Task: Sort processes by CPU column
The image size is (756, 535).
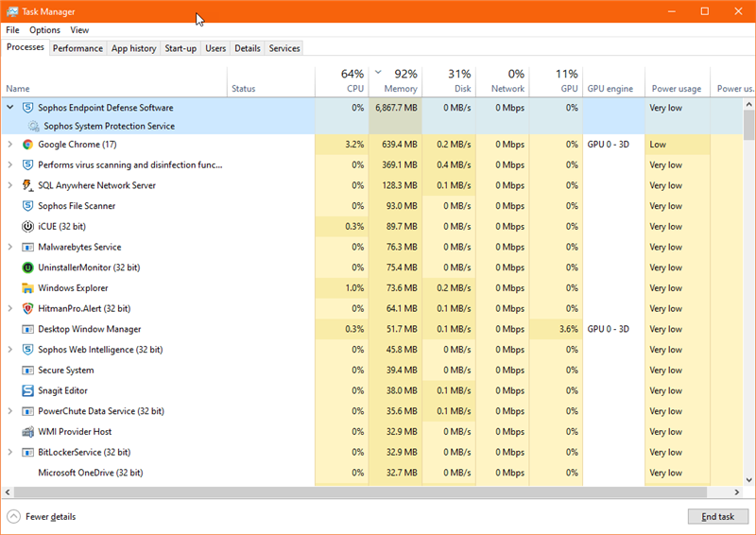Action: pyautogui.click(x=342, y=82)
